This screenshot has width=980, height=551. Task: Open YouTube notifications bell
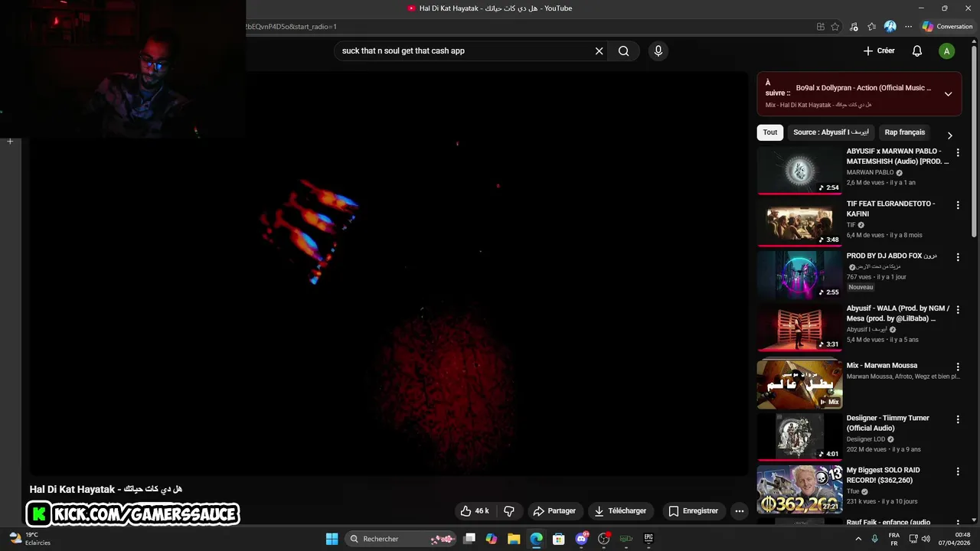[917, 51]
